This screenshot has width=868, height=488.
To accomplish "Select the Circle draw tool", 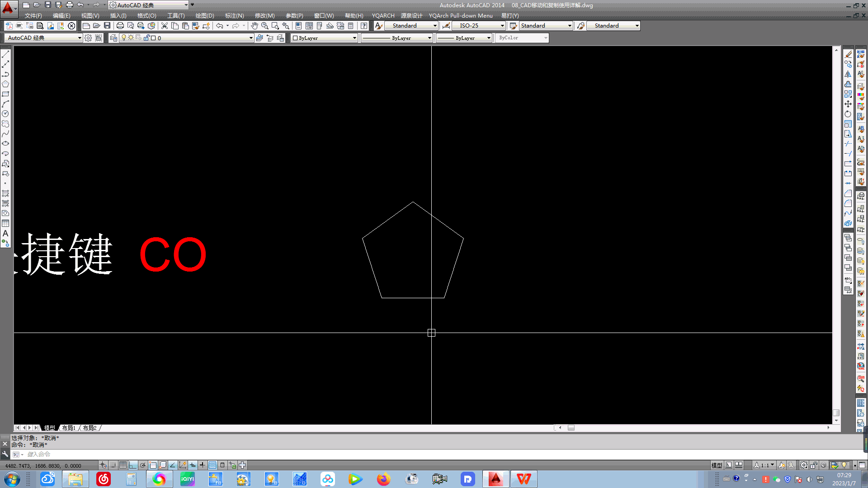I will tap(5, 114).
